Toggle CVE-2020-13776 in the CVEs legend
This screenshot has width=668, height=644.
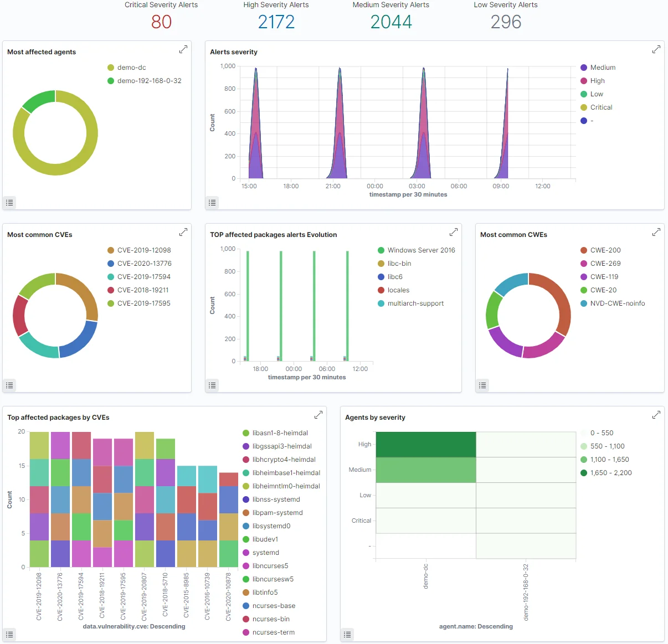(144, 264)
